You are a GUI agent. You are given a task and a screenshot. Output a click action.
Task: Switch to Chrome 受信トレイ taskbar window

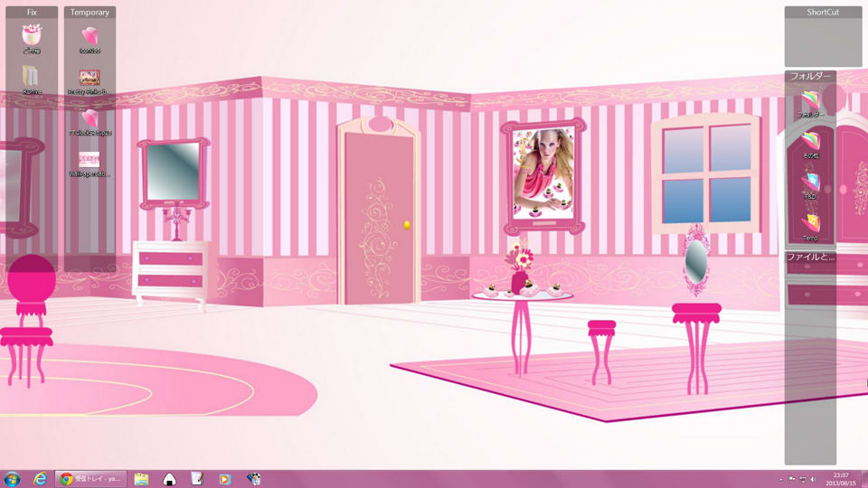(90, 479)
